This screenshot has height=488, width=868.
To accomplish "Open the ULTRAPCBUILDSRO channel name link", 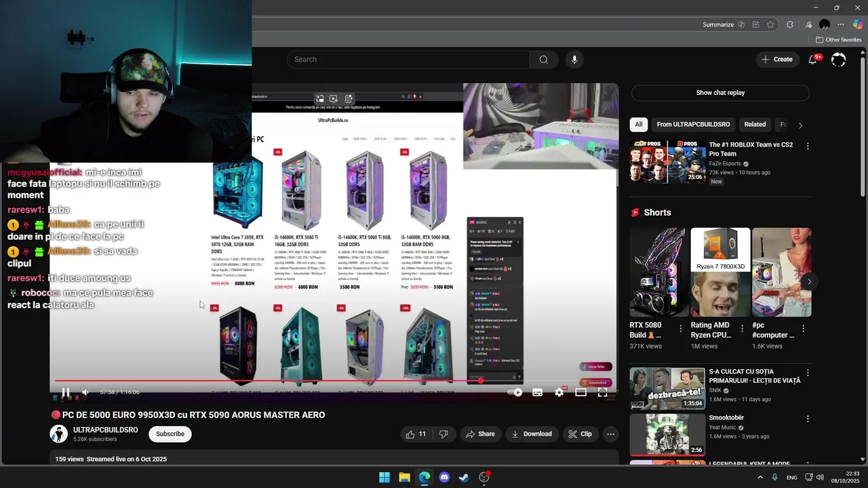I will click(106, 430).
